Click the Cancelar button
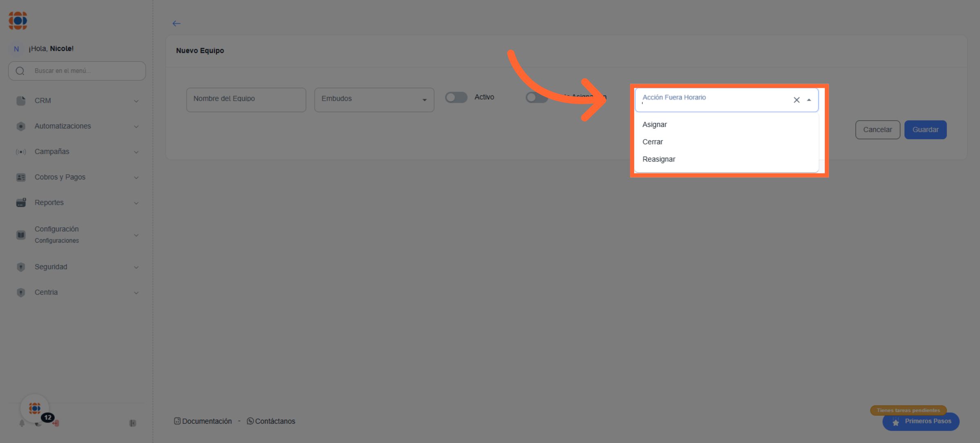Image resolution: width=980 pixels, height=443 pixels. 878,130
